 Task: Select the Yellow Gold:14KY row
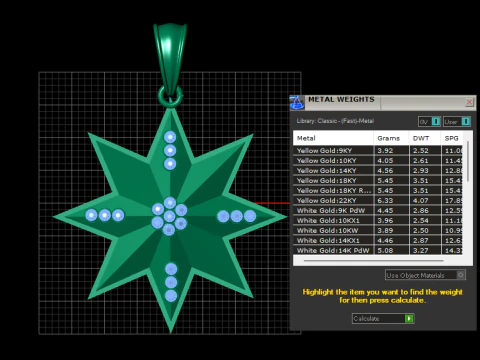[378, 171]
